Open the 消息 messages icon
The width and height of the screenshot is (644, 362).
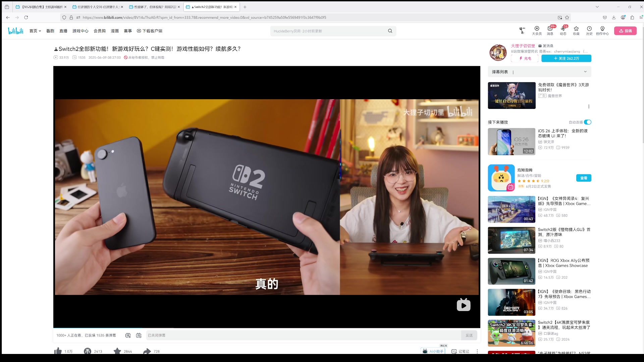(550, 31)
